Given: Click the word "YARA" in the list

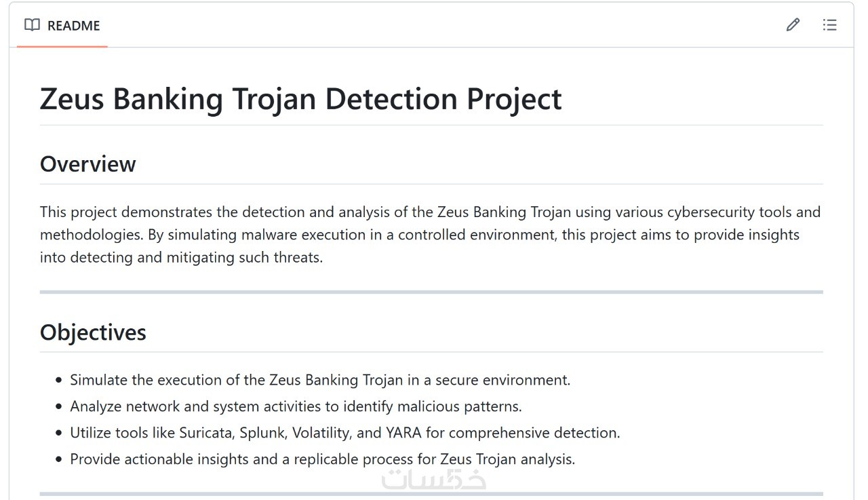Looking at the screenshot, I should coord(405,433).
